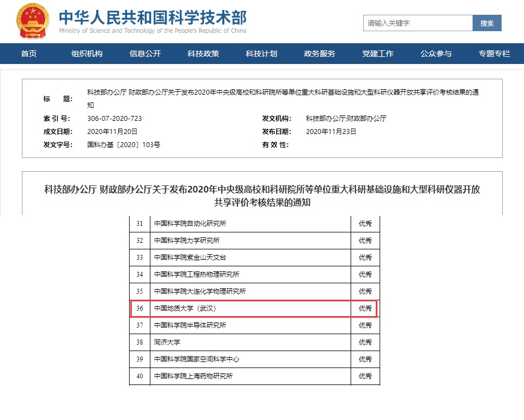Screen dimensions: 524x420
Task: Select row 中国科学院工程热物理研究所
Action: 255,275
